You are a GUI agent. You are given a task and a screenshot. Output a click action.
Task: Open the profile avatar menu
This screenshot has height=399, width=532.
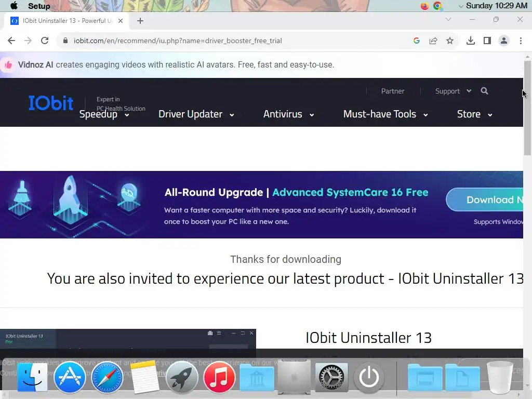[x=504, y=41]
